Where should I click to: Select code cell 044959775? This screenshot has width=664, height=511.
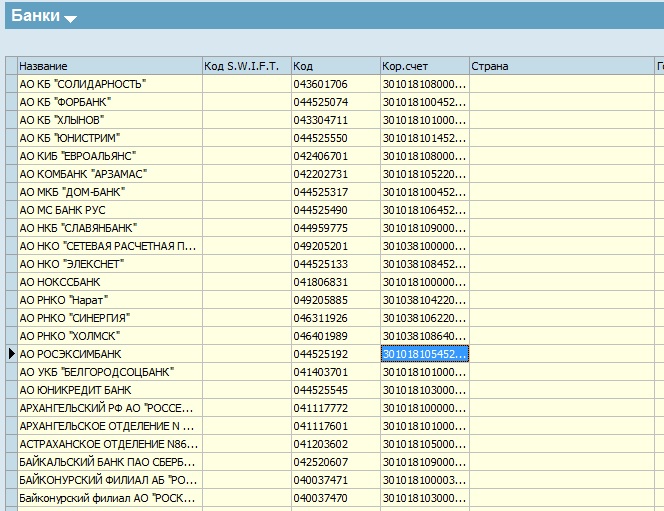click(x=336, y=228)
